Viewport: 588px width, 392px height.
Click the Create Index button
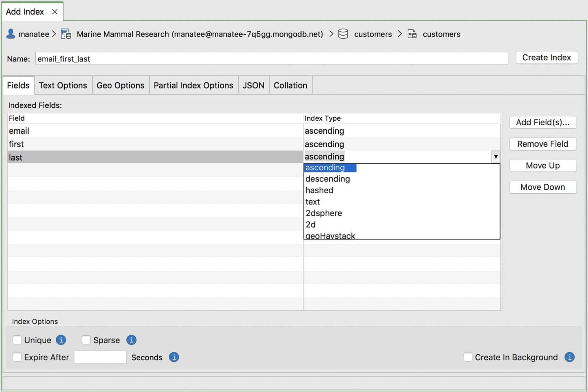[547, 57]
